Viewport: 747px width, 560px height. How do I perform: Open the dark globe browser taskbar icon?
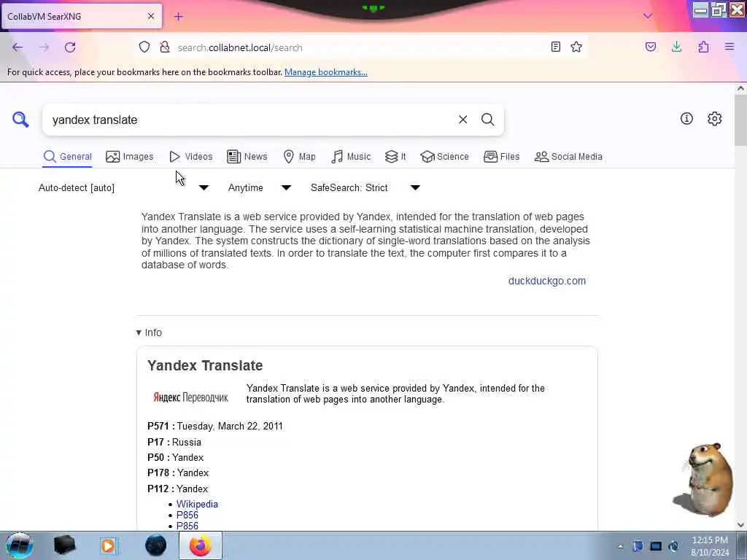click(156, 545)
